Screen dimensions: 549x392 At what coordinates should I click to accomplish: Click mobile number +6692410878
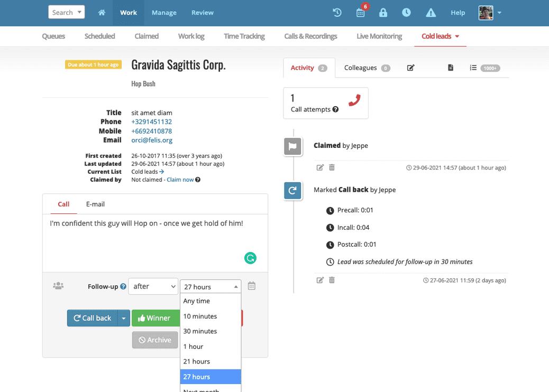click(x=152, y=131)
